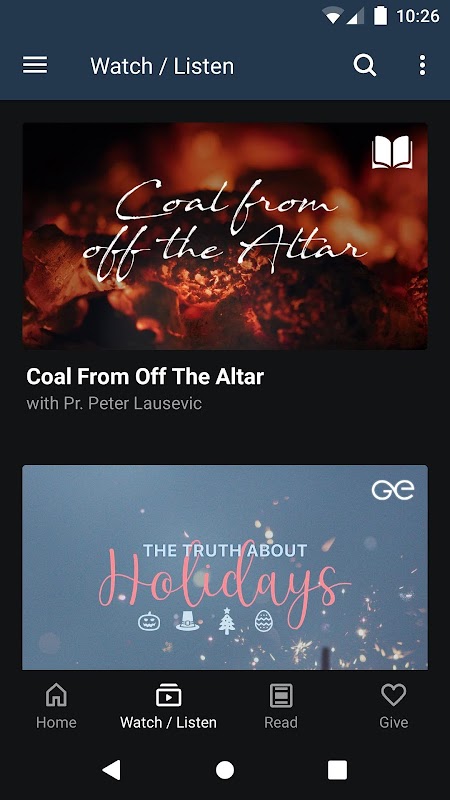Open Coal from off the Altar thumbnail
This screenshot has width=450, height=800.
[225, 236]
